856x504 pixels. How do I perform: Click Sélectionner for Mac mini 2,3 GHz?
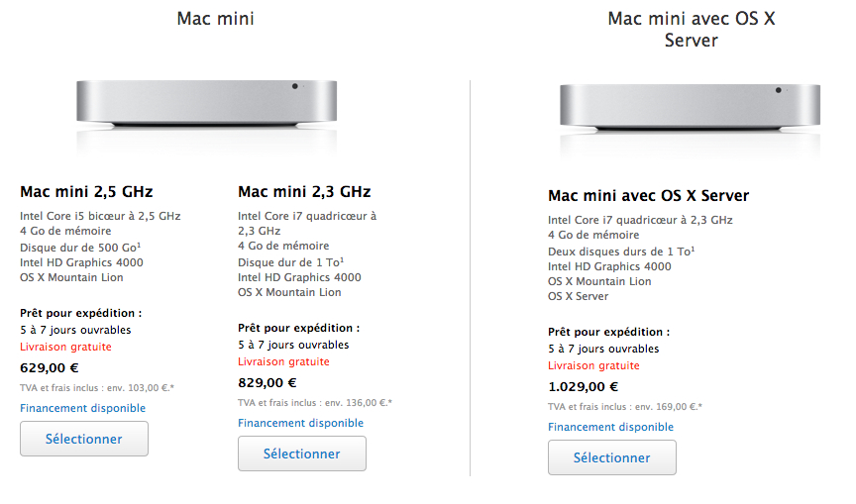point(302,454)
